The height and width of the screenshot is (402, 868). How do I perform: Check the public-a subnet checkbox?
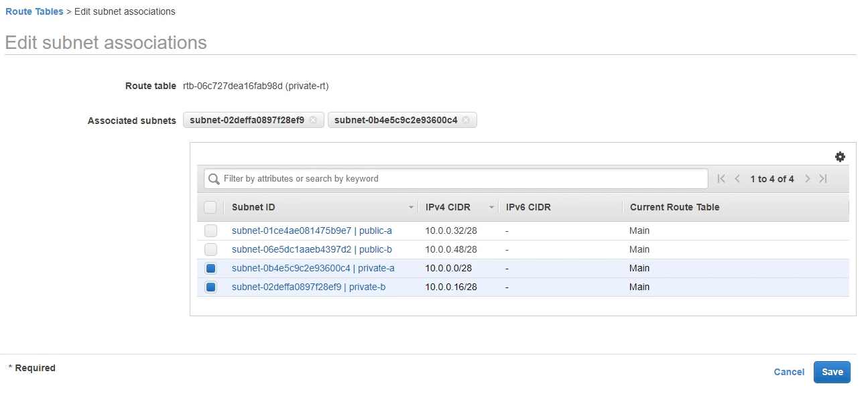pos(210,231)
